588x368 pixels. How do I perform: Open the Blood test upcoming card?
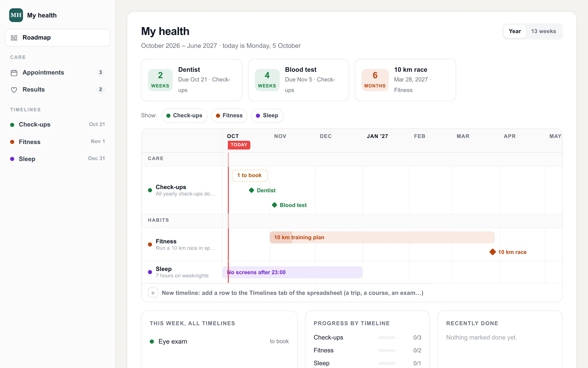(x=298, y=80)
